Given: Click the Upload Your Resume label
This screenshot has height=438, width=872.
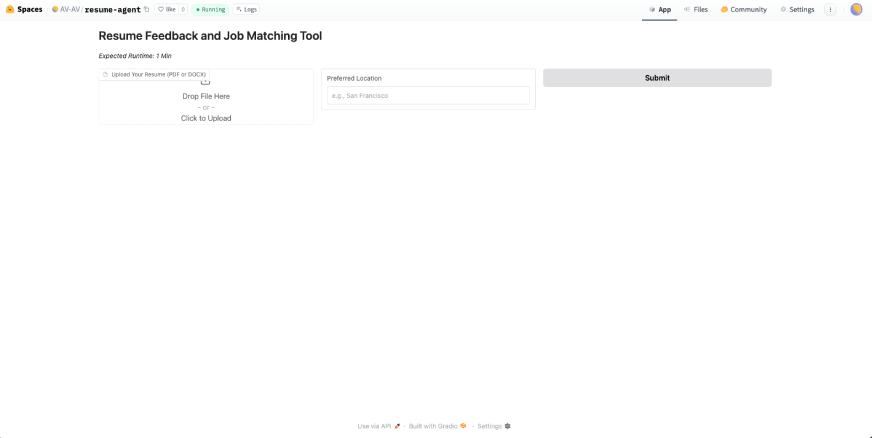Looking at the screenshot, I should pyautogui.click(x=154, y=74).
